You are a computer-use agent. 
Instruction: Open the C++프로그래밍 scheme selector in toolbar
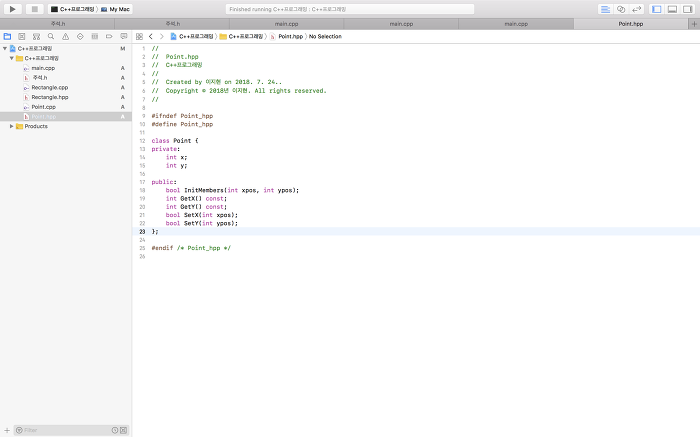tap(73, 9)
